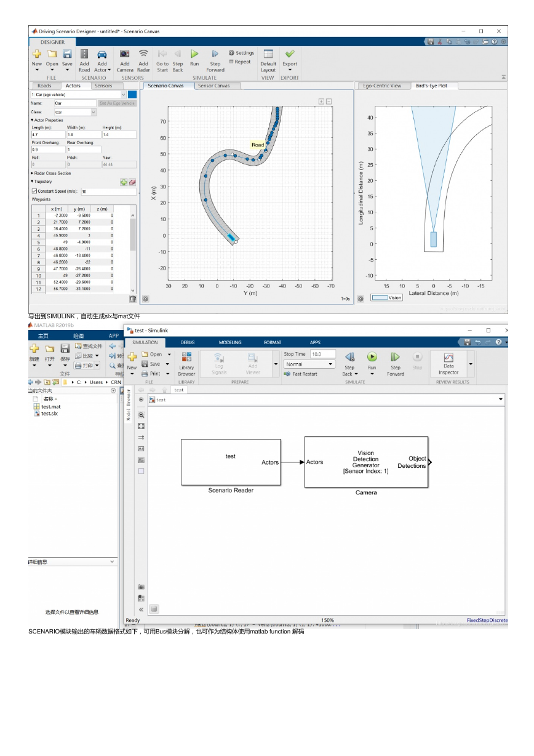Open the APPS tab in Simulink
The image size is (534, 756).
[315, 342]
